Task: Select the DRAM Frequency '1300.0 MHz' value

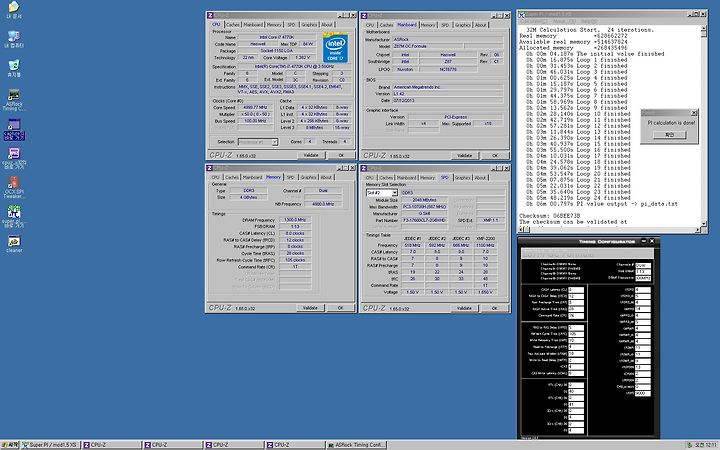Action: (295, 220)
